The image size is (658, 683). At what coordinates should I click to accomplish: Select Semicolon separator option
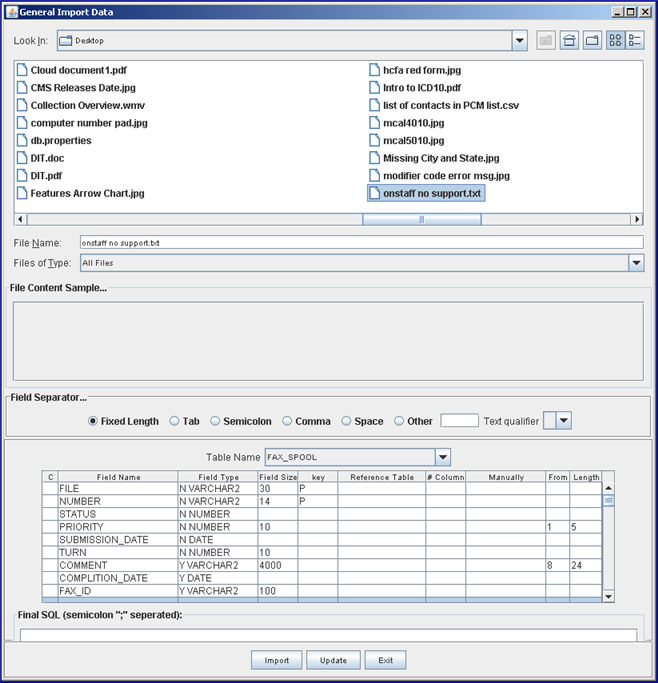coord(215,421)
